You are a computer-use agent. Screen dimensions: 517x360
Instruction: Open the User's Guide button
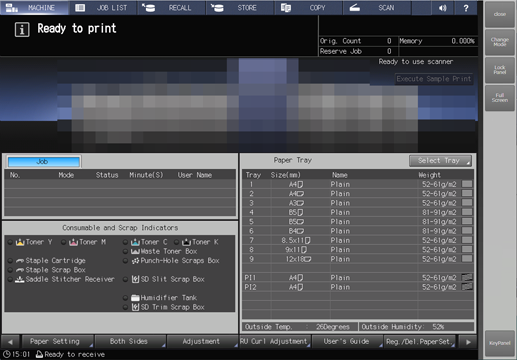pyautogui.click(x=348, y=341)
